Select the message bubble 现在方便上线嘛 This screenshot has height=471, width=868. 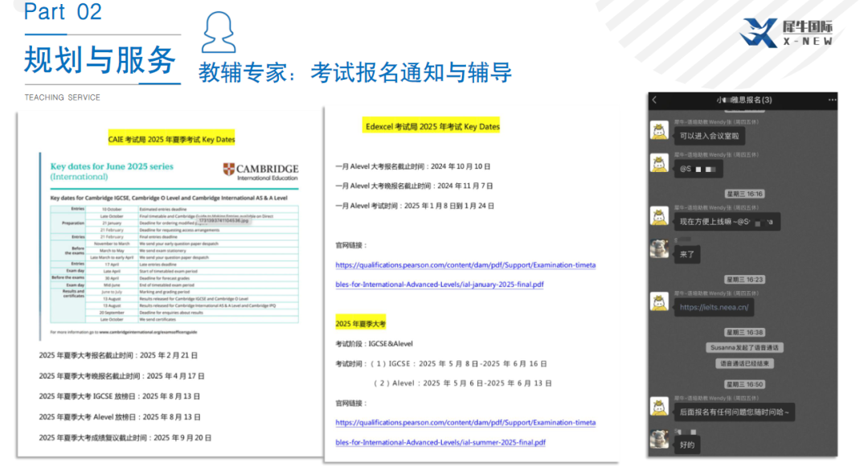click(727, 222)
